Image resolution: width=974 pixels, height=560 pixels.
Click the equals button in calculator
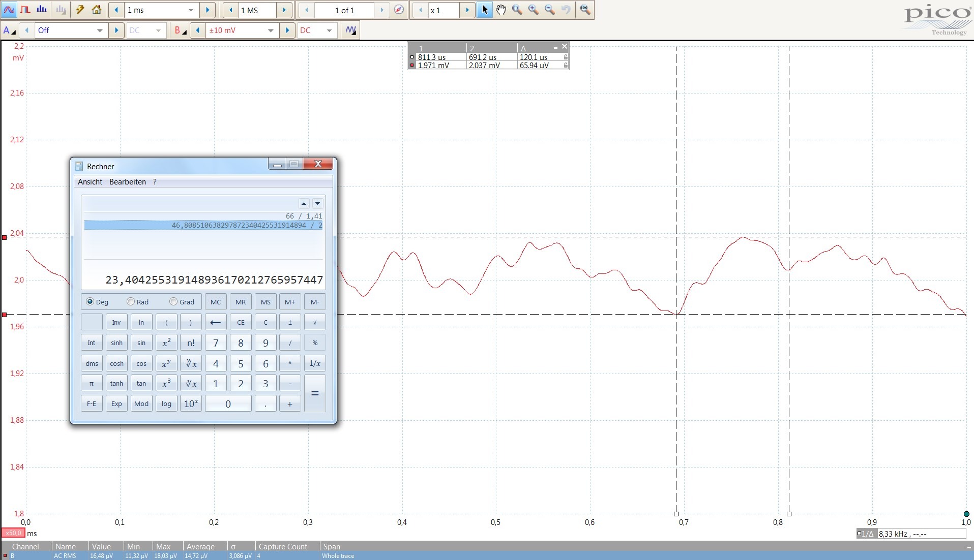315,393
